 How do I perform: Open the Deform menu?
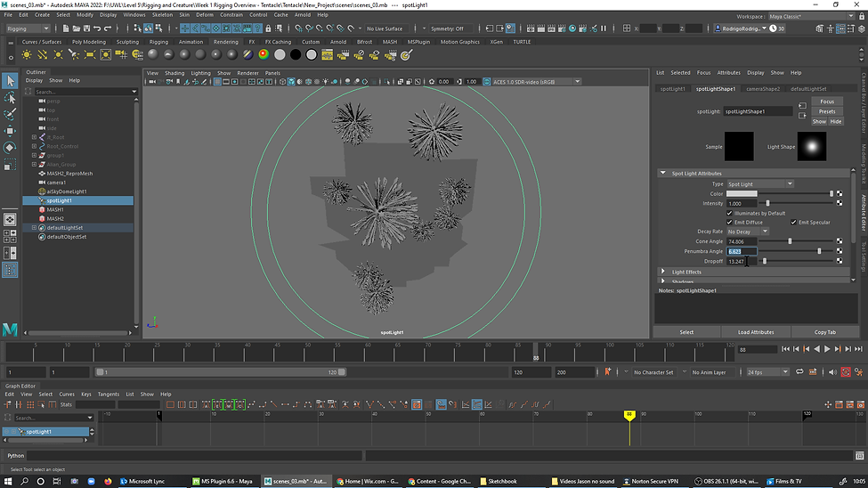[204, 15]
